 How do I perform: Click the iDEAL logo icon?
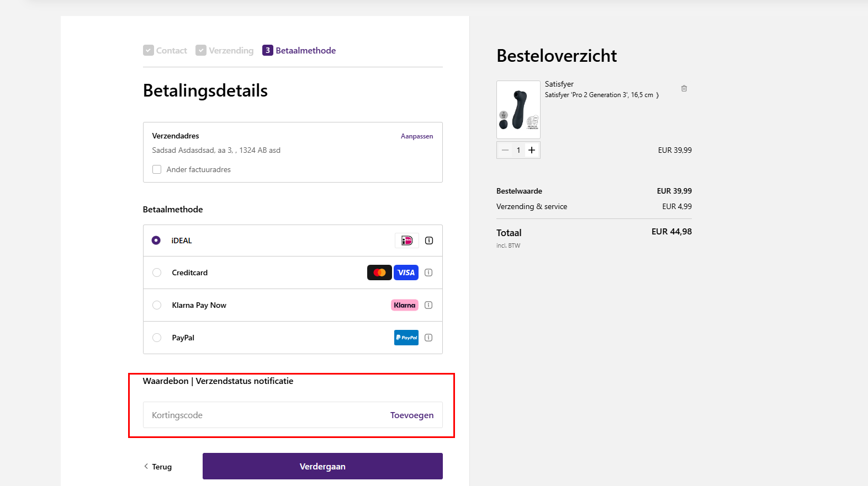pos(407,241)
